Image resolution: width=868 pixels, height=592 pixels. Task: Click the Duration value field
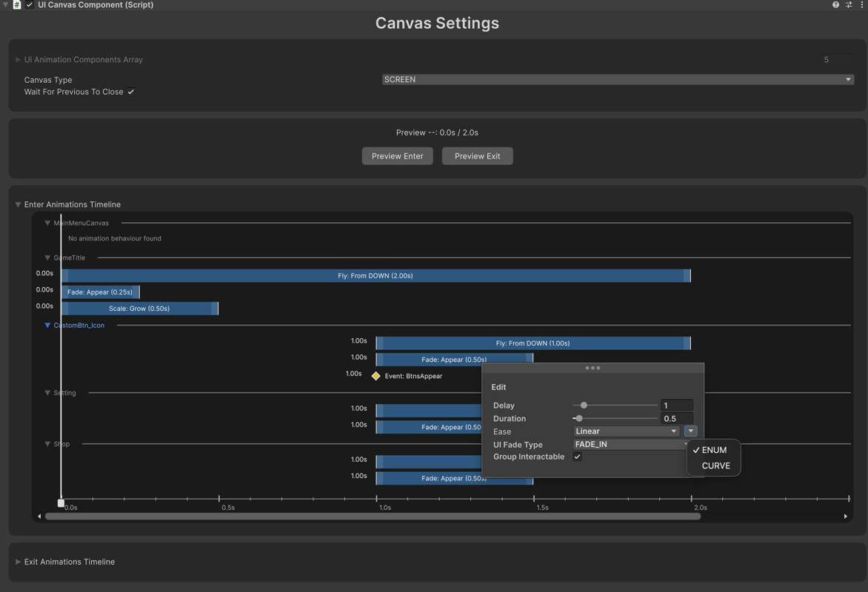pyautogui.click(x=676, y=419)
